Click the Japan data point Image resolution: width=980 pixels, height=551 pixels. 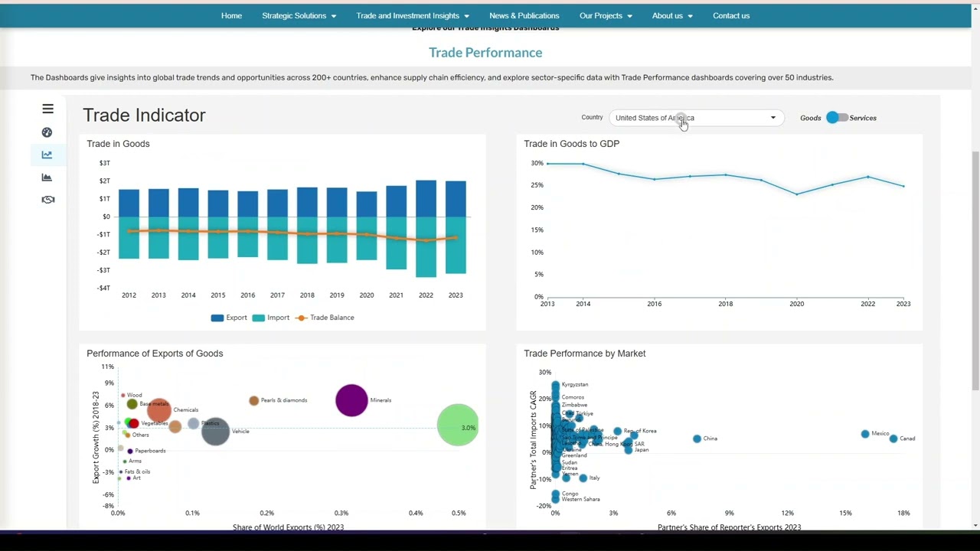[x=629, y=450]
